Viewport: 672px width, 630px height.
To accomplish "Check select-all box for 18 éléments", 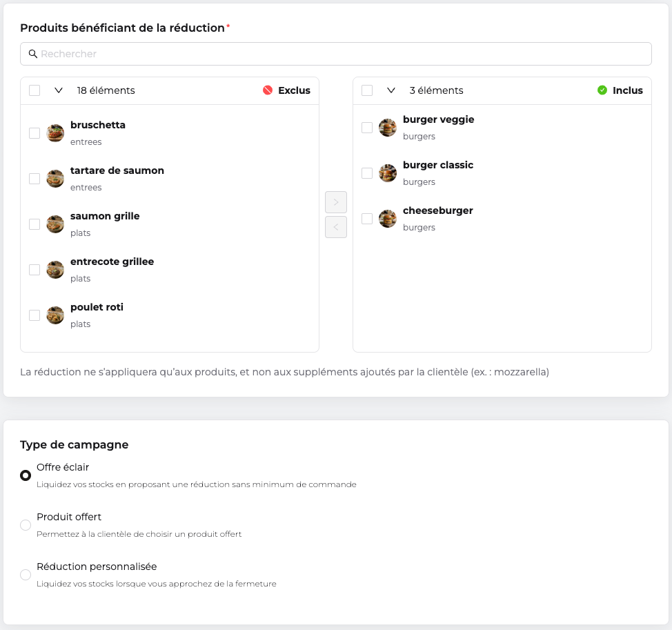I will [x=34, y=90].
